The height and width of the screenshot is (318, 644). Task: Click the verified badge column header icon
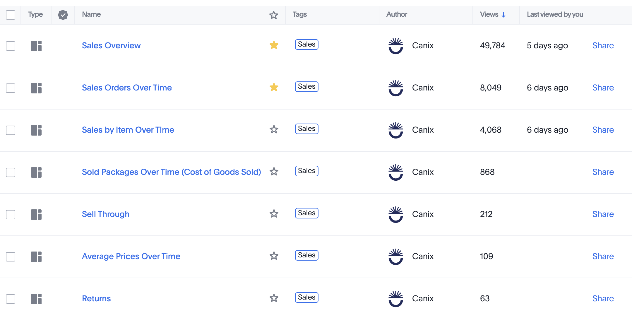pyautogui.click(x=63, y=15)
